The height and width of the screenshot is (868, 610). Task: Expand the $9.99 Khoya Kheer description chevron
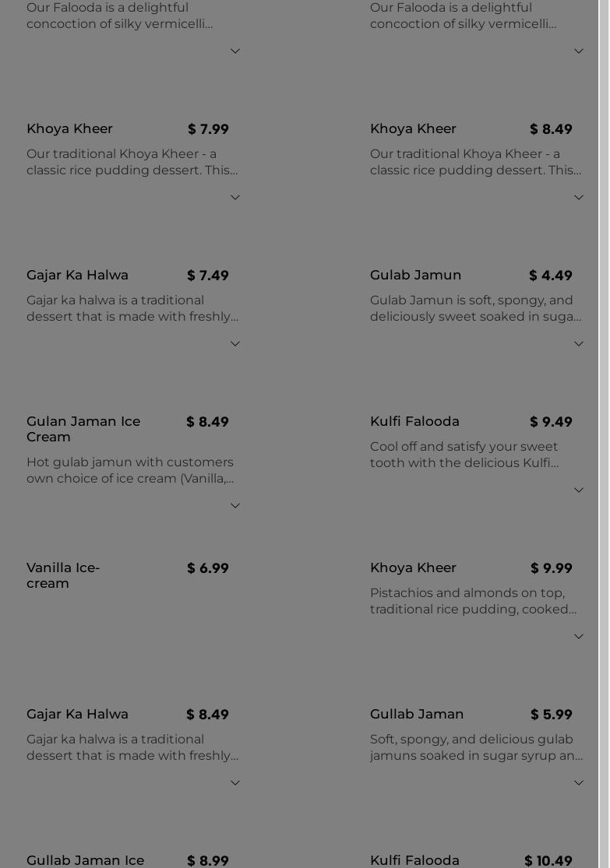point(579,637)
